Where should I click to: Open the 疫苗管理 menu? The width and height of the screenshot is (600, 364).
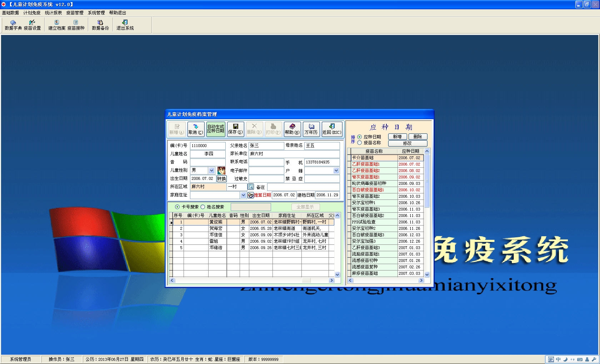[x=75, y=13]
